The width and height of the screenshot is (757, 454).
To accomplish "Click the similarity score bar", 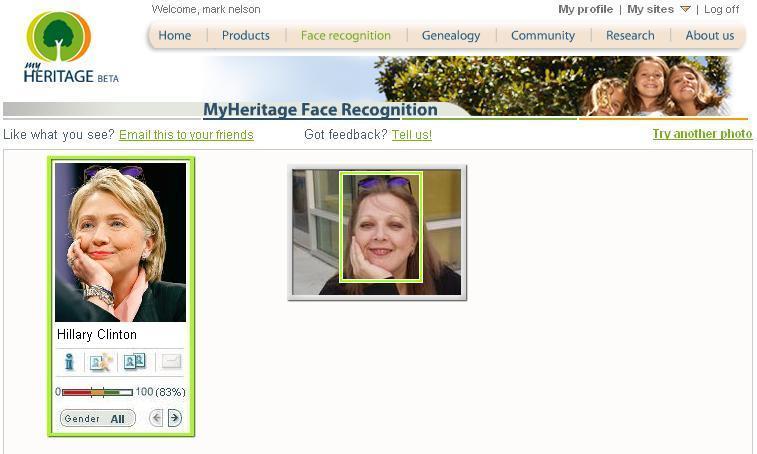I will click(97, 392).
